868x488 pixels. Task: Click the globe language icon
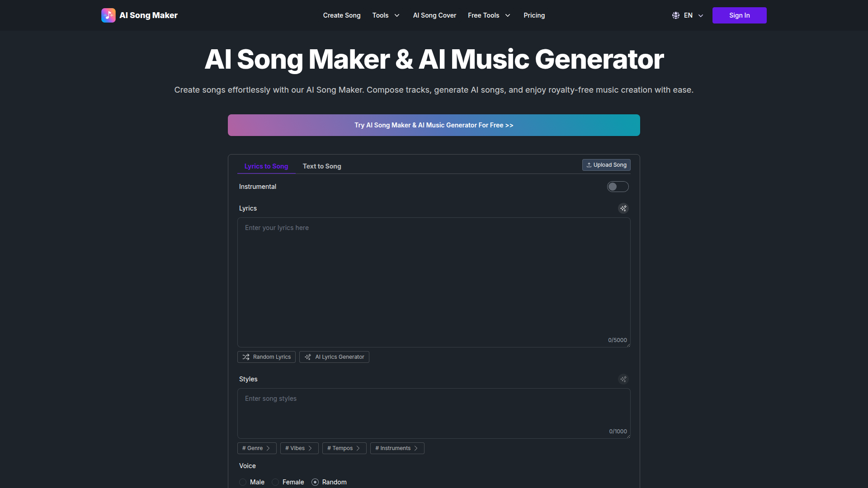pyautogui.click(x=676, y=15)
